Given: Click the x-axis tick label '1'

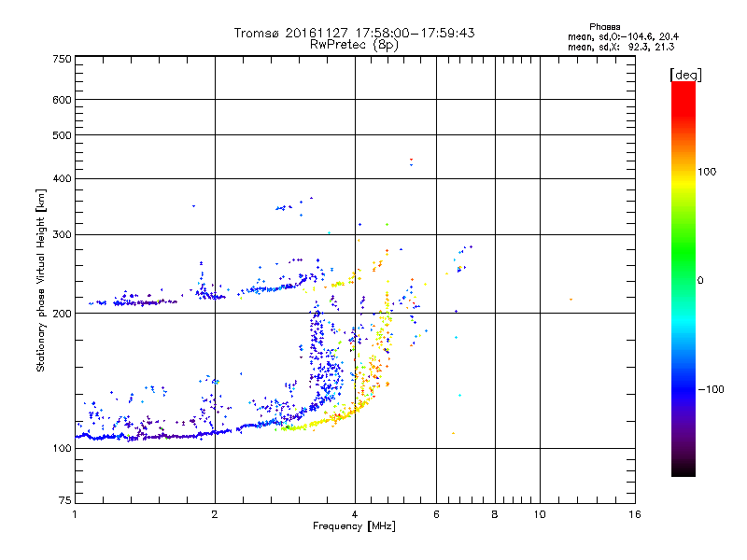Looking at the screenshot, I should [x=75, y=514].
